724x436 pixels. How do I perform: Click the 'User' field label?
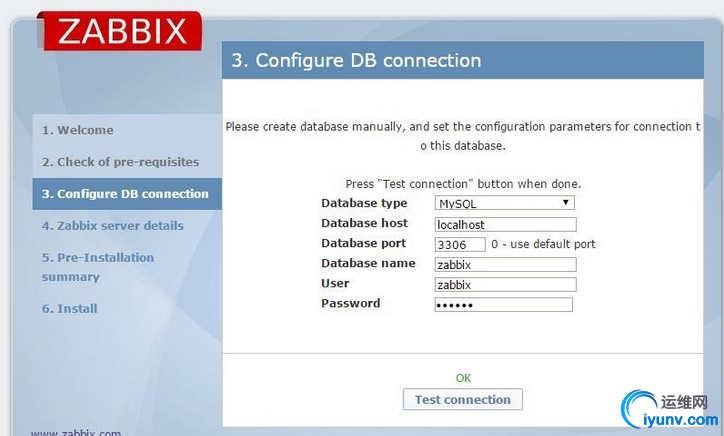point(335,284)
